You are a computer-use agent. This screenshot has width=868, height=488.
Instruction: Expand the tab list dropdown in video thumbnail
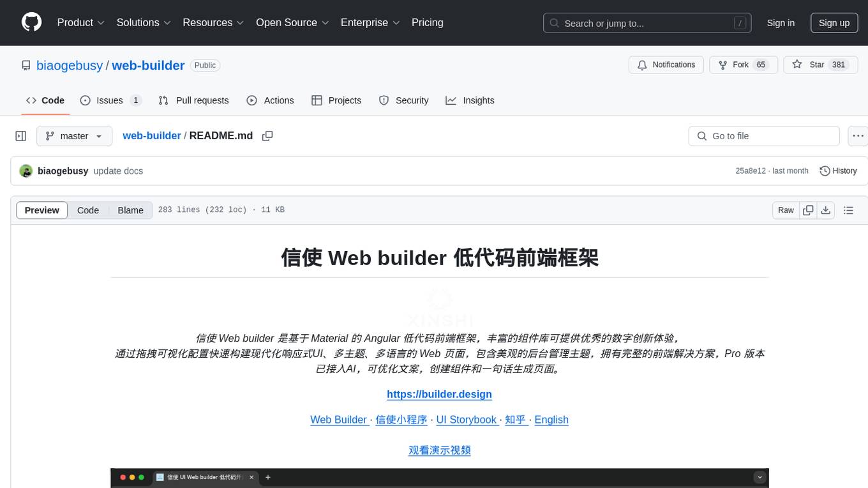point(759,477)
